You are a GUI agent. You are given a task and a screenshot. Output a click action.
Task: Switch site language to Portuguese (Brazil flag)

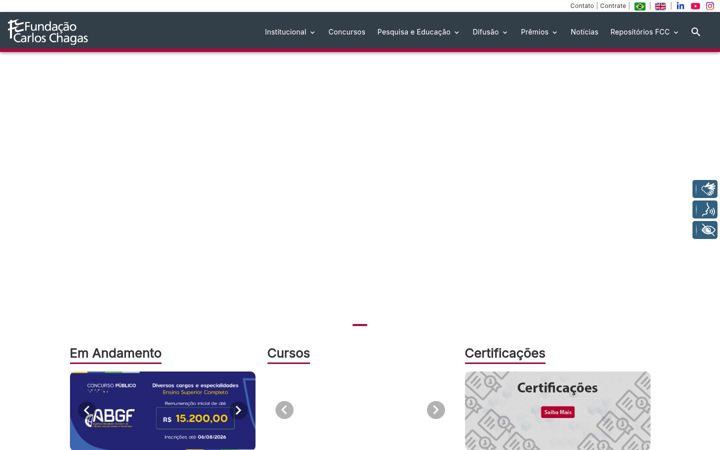[x=640, y=6]
